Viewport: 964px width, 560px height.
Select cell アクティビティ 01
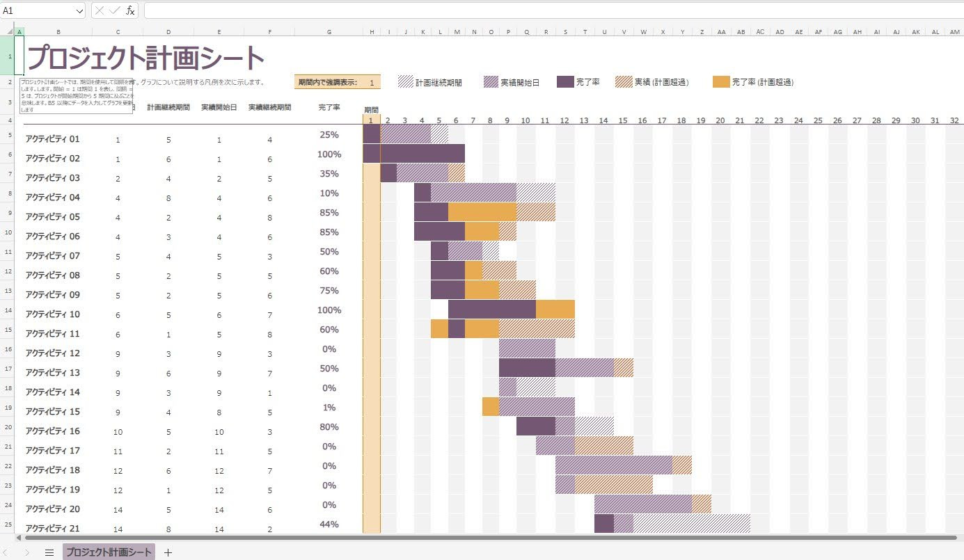click(x=53, y=139)
